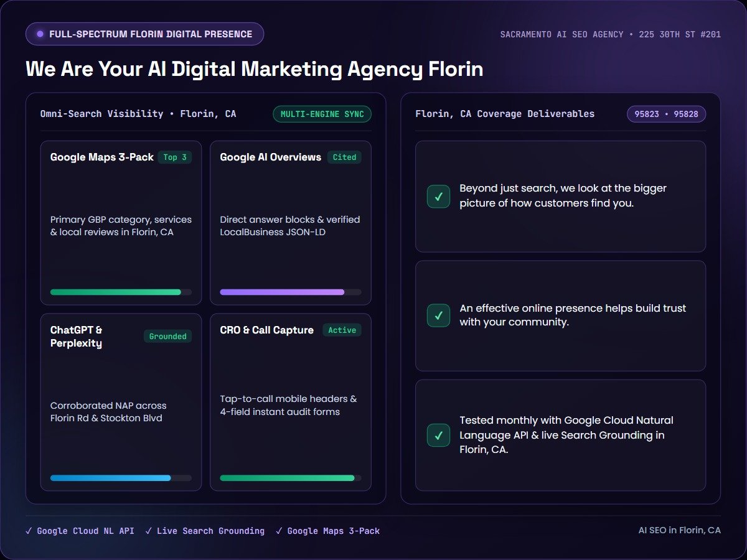The height and width of the screenshot is (560, 747).
Task: Click the 'Beyond just search, we look at the bigger picture' text
Action: (x=563, y=195)
